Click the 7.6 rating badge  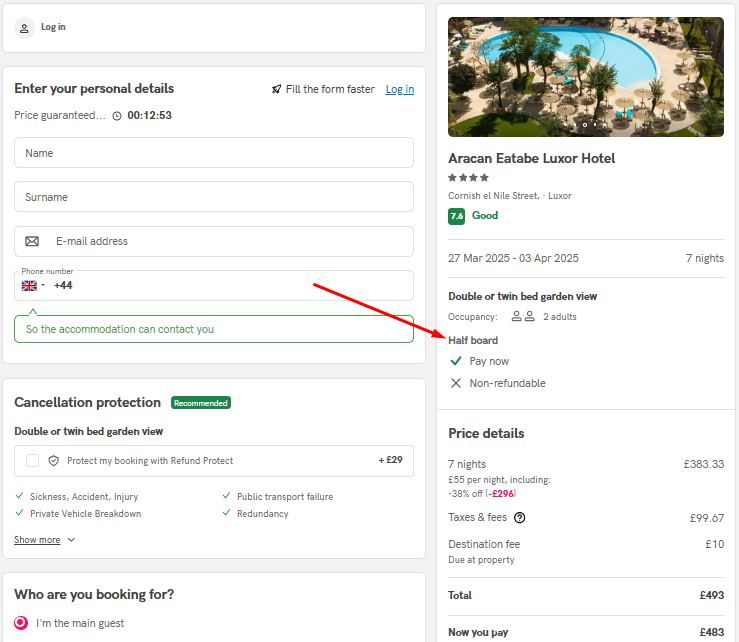456,216
